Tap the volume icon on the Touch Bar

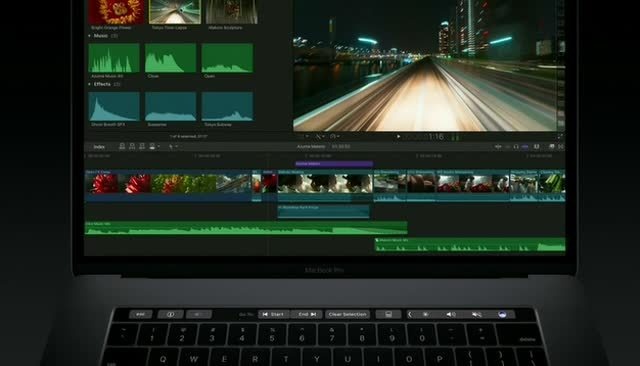click(x=451, y=314)
